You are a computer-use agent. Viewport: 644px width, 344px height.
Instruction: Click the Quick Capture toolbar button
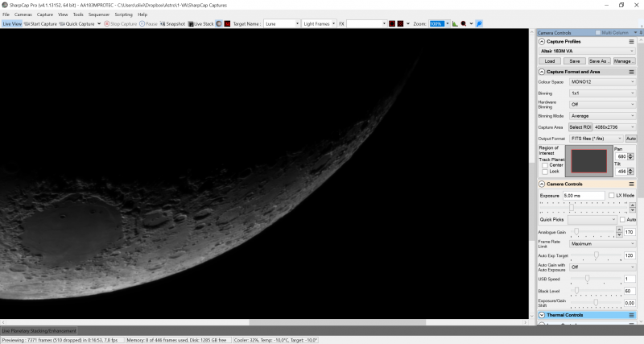[80, 24]
